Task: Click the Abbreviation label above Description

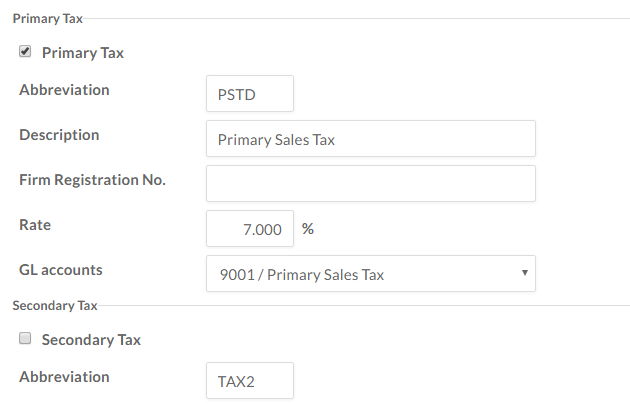Action: pyautogui.click(x=64, y=90)
